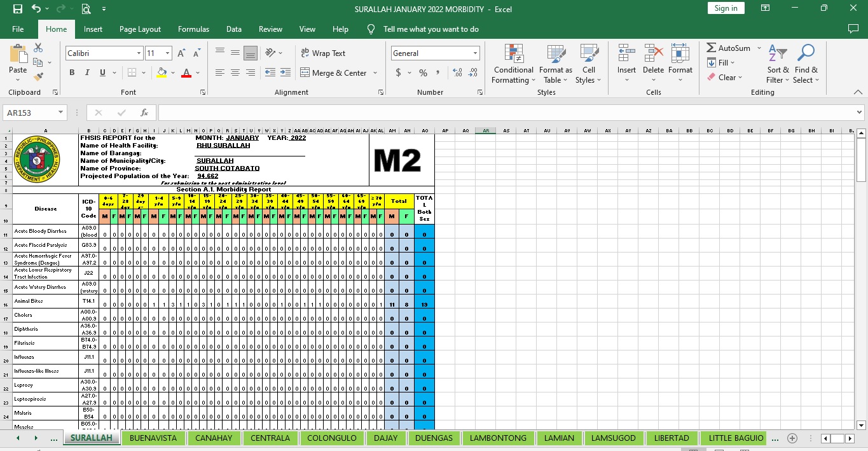Decrease font size with the small A icon
The image size is (868, 451).
[x=196, y=53]
